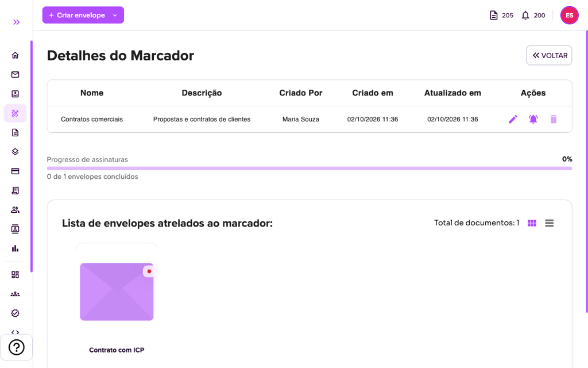
Task: Click the Descrição column header
Action: [202, 93]
